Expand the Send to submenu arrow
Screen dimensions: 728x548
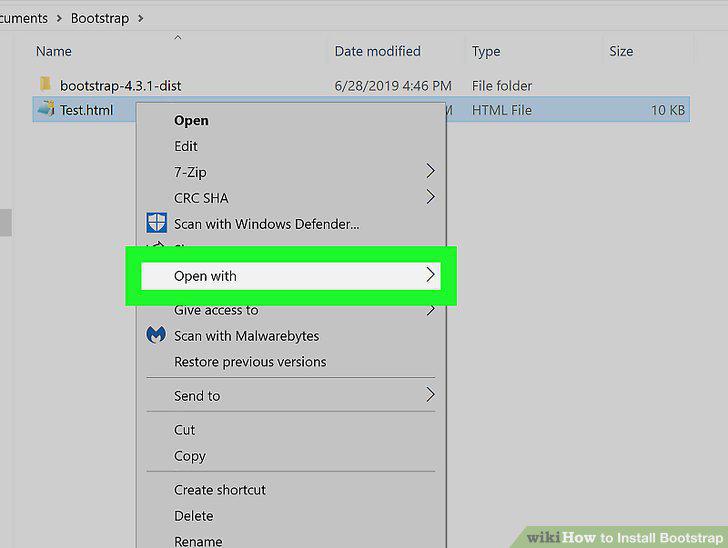click(x=430, y=395)
